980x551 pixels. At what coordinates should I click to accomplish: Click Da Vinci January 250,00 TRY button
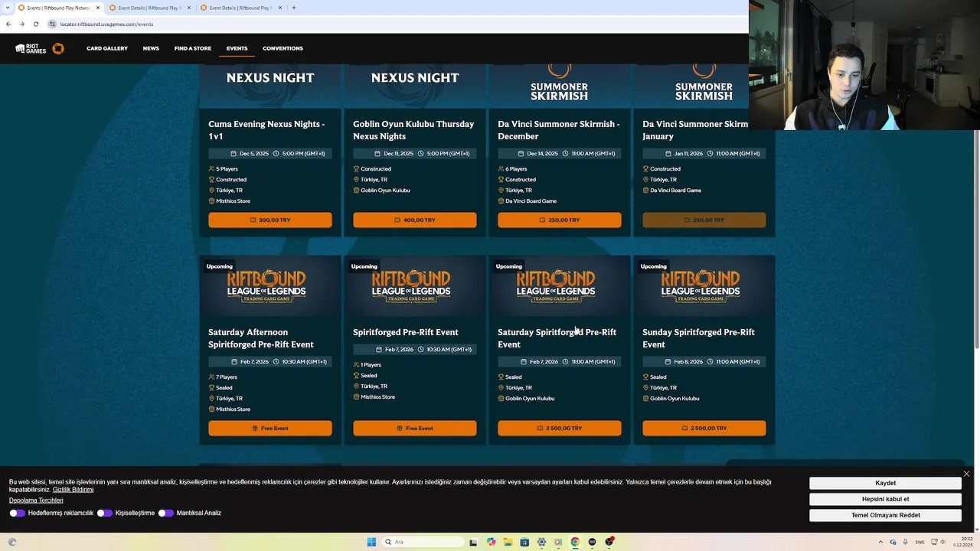[x=704, y=220]
